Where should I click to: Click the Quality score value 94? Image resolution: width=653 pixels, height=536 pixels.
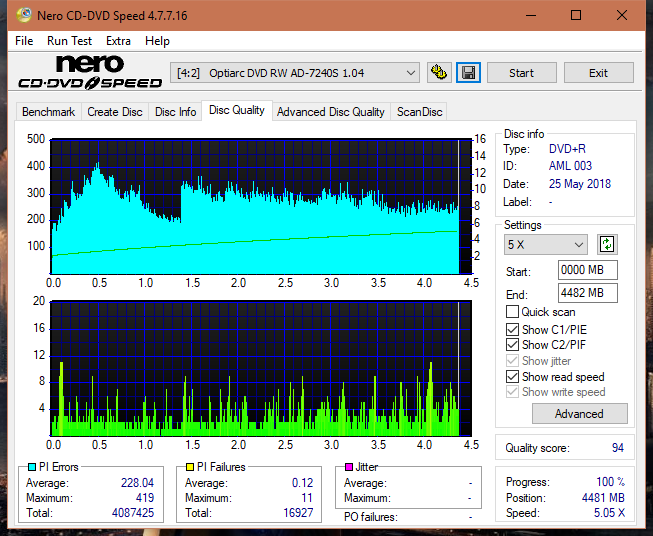coord(618,448)
